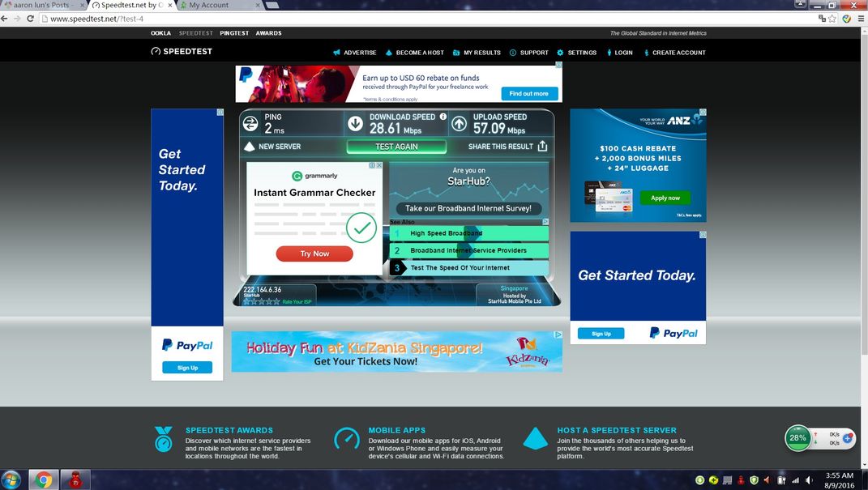The width and height of the screenshot is (868, 490).
Task: Rate your ISP using the stars
Action: (x=261, y=301)
